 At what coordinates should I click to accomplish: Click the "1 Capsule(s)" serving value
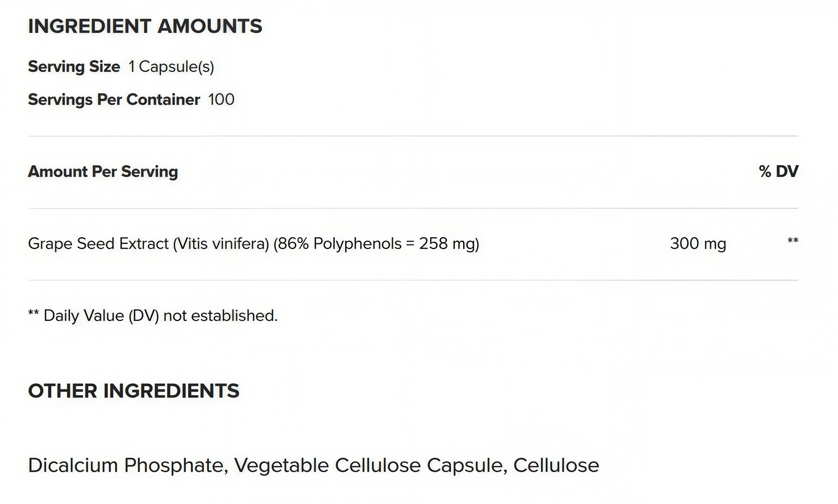tap(171, 66)
